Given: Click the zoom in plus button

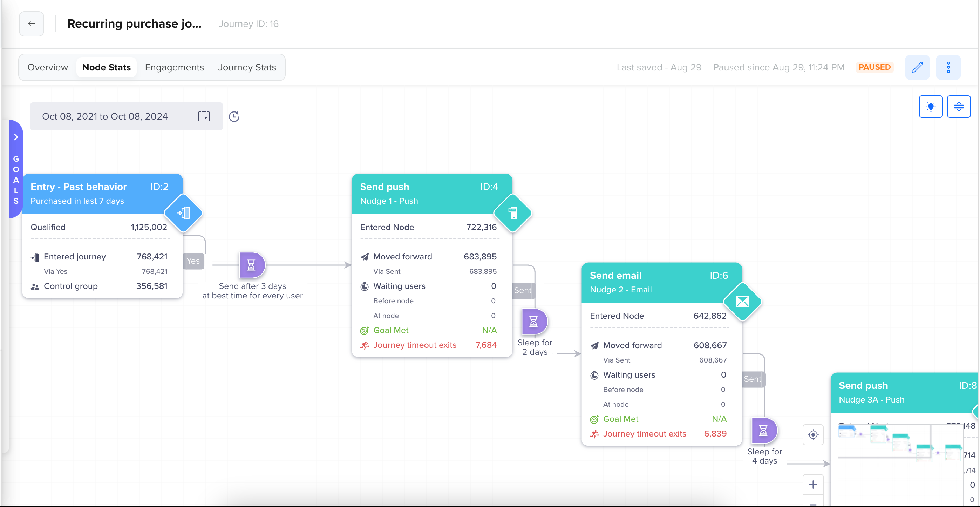Looking at the screenshot, I should tap(813, 485).
